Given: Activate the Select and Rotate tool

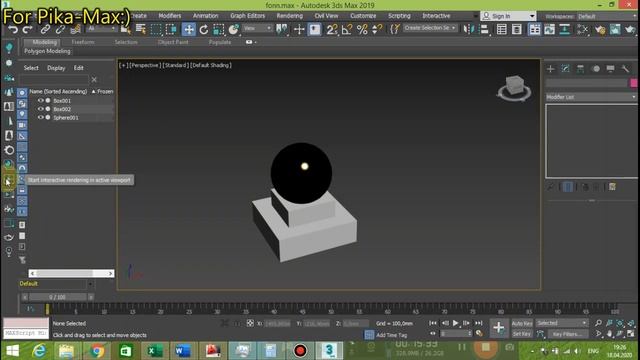Looking at the screenshot, I should coord(204,29).
